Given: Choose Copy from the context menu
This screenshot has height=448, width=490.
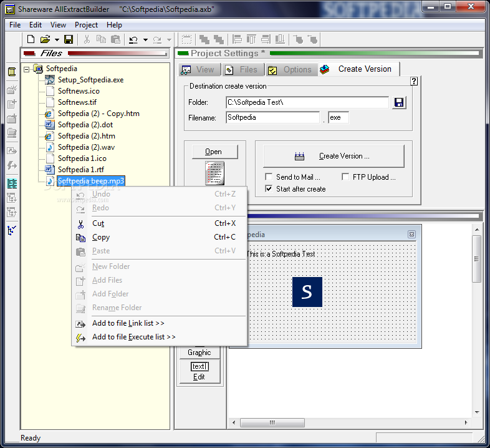Looking at the screenshot, I should click(x=160, y=237).
